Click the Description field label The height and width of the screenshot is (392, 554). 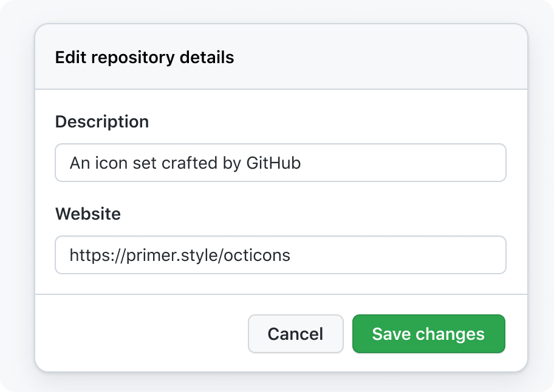tap(102, 122)
